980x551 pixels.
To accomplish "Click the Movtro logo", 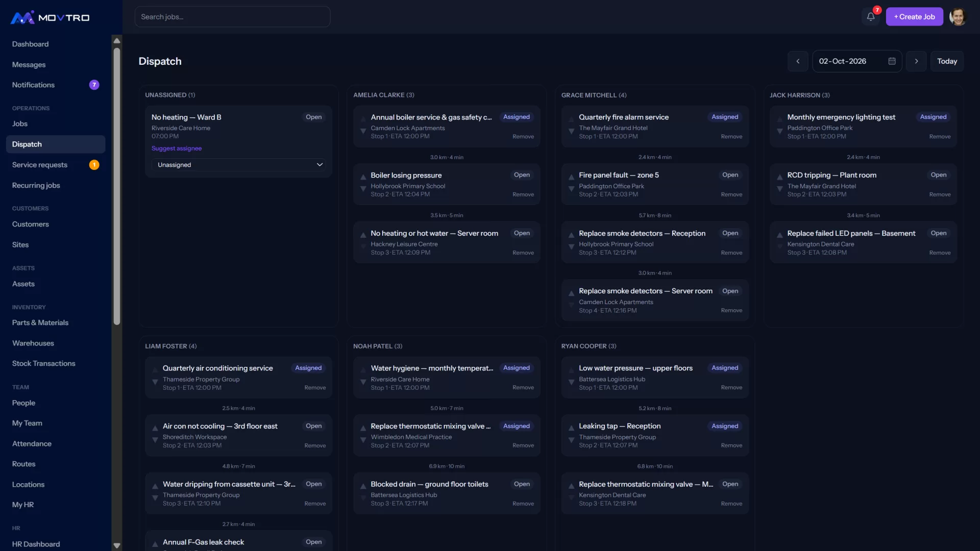I will click(x=50, y=17).
